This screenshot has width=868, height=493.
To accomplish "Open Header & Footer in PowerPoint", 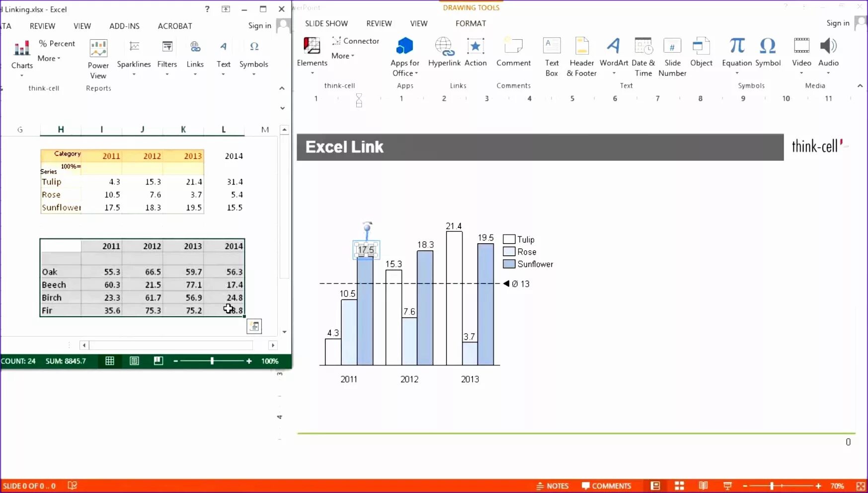I will (581, 57).
